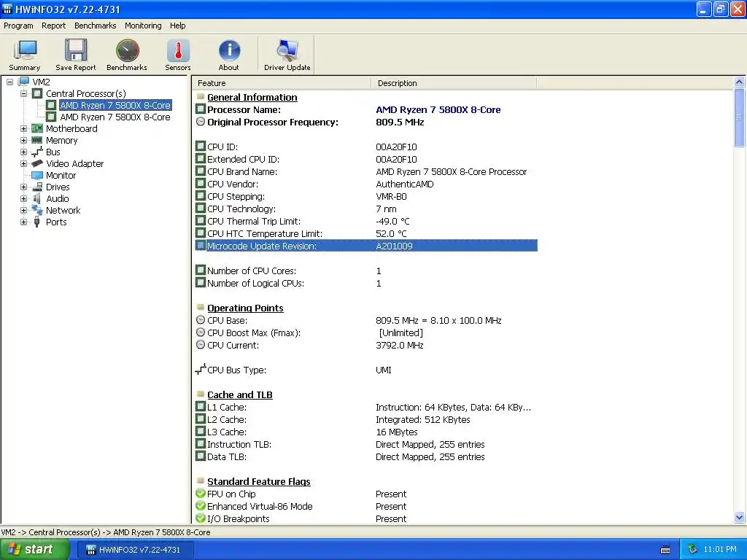The image size is (747, 560).
Task: Select the CPU Stepping row
Action: tap(366, 196)
